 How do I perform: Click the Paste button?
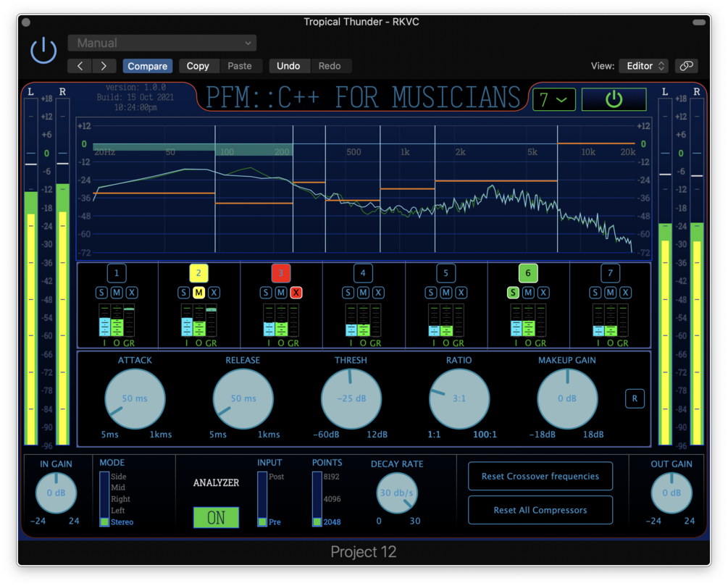pos(240,66)
